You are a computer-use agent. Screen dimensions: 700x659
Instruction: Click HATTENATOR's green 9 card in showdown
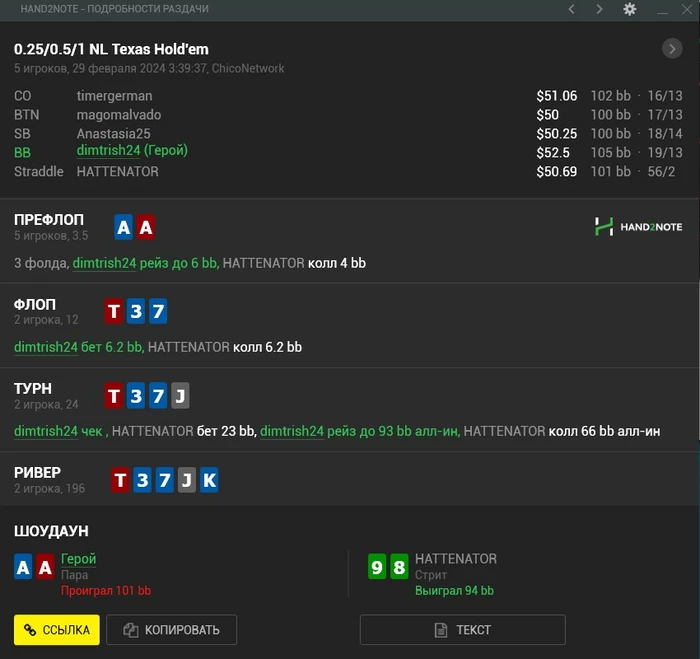(x=377, y=567)
